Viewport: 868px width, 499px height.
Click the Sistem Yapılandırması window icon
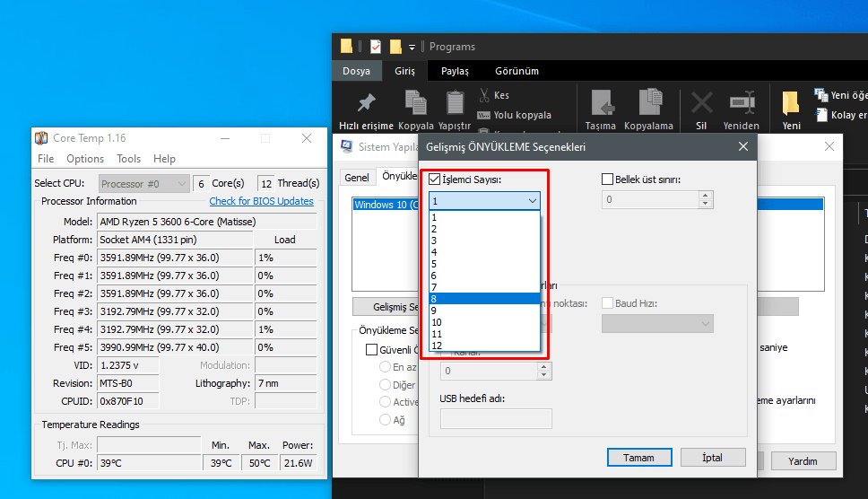[x=346, y=147]
